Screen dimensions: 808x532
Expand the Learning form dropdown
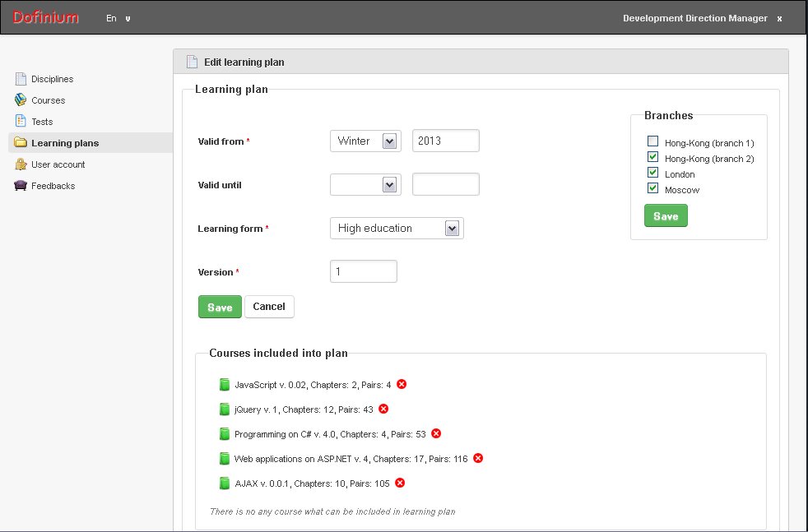[x=397, y=228]
